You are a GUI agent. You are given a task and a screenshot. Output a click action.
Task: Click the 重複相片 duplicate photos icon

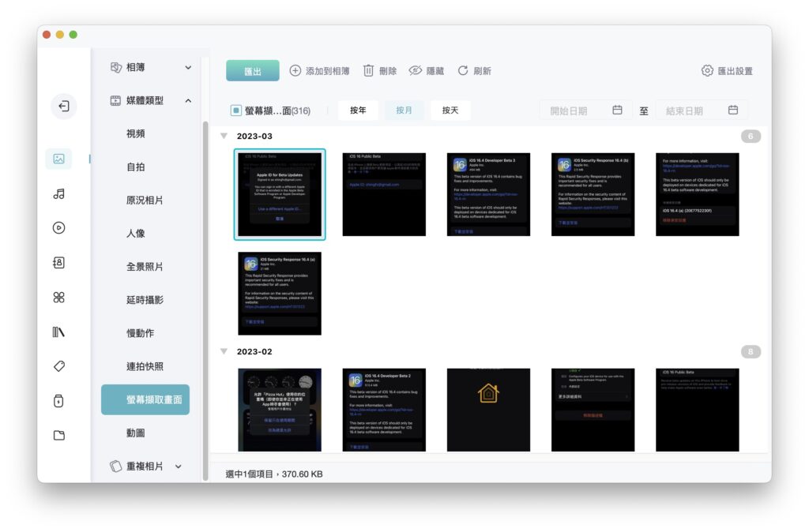click(x=116, y=466)
